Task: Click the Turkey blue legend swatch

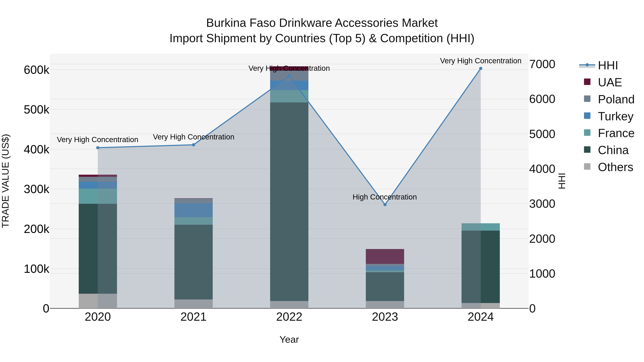Action: pos(587,116)
